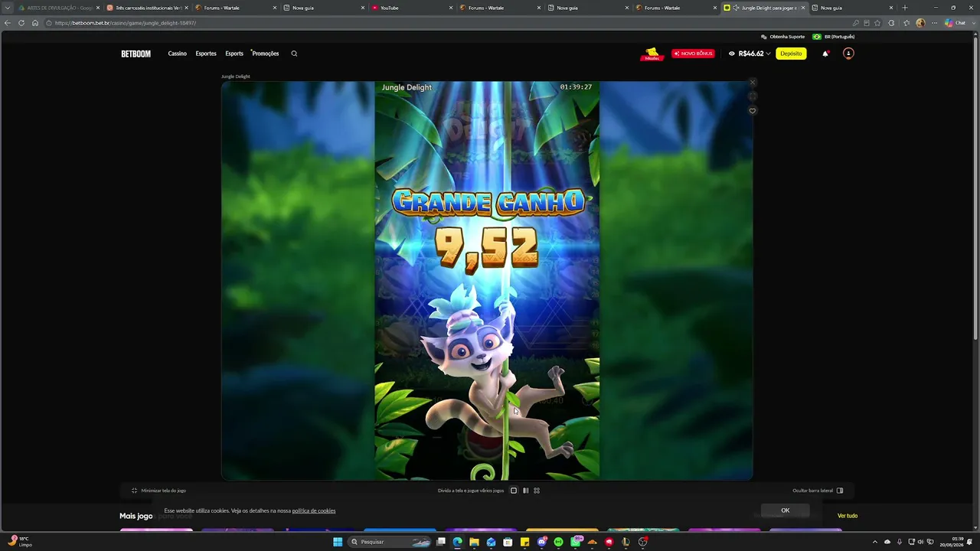The height and width of the screenshot is (551, 980).
Task: Click the taskbar Pesquisar search box
Action: pos(390,542)
